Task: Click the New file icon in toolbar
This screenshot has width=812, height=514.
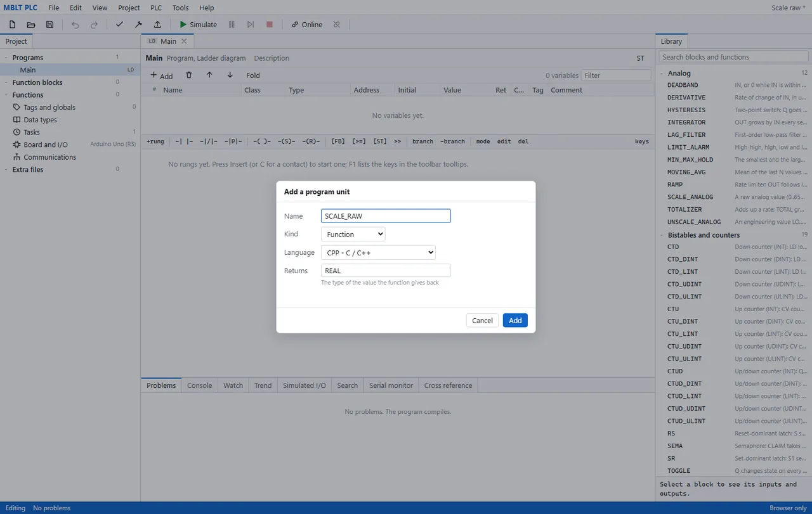Action: [x=12, y=25]
